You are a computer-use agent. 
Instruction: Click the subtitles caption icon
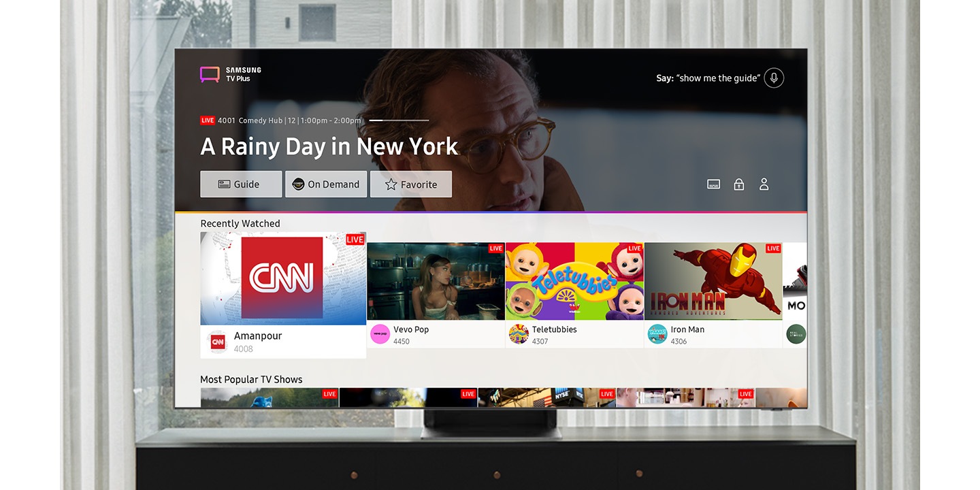click(x=713, y=184)
